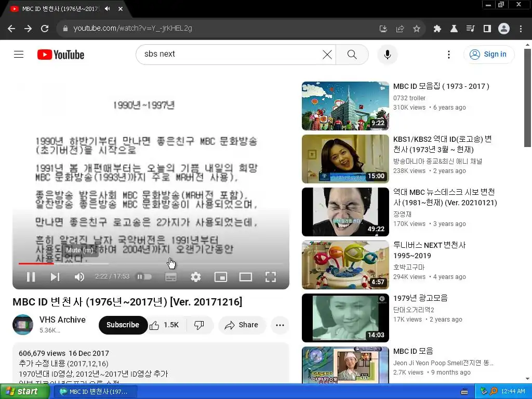The height and width of the screenshot is (399, 532).
Task: Open '역대 MBC 뉴스데스크 시보 변천사' video
Action: click(x=445, y=197)
